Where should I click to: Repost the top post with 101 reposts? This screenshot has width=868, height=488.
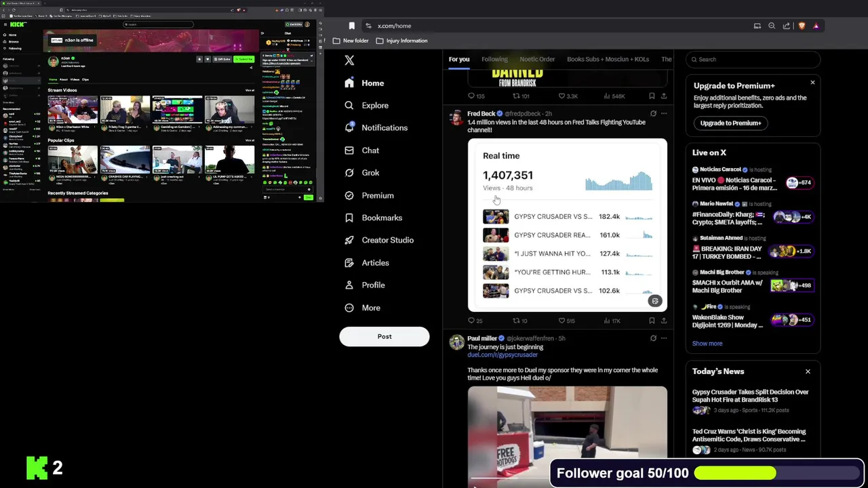point(521,96)
